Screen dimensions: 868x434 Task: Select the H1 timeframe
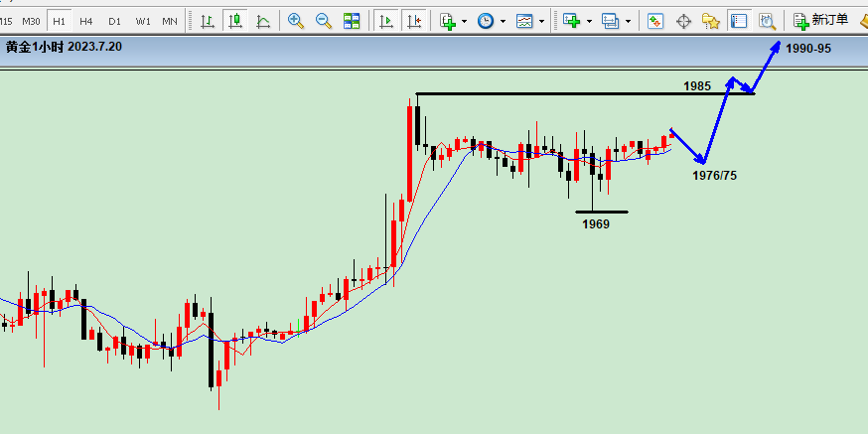tap(59, 22)
